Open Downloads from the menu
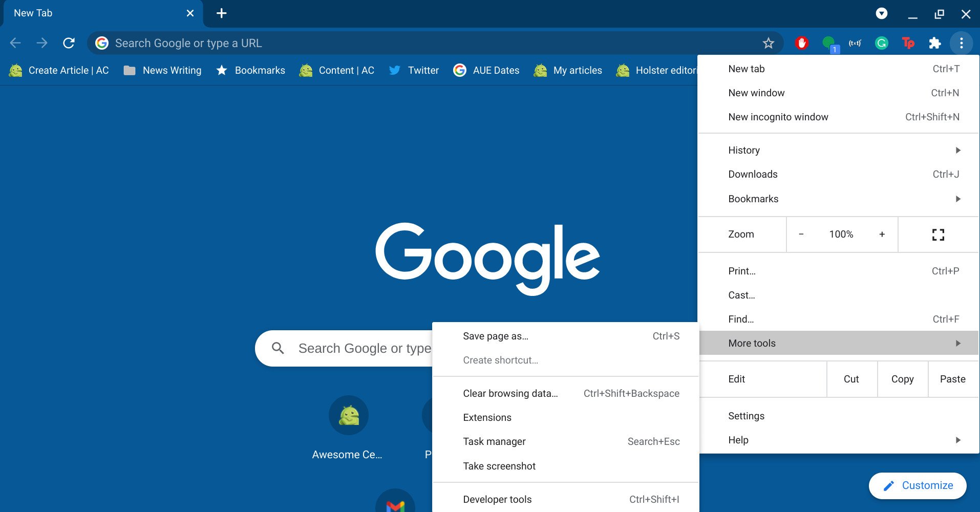Screen dimensions: 980x512 tap(838, 174)
